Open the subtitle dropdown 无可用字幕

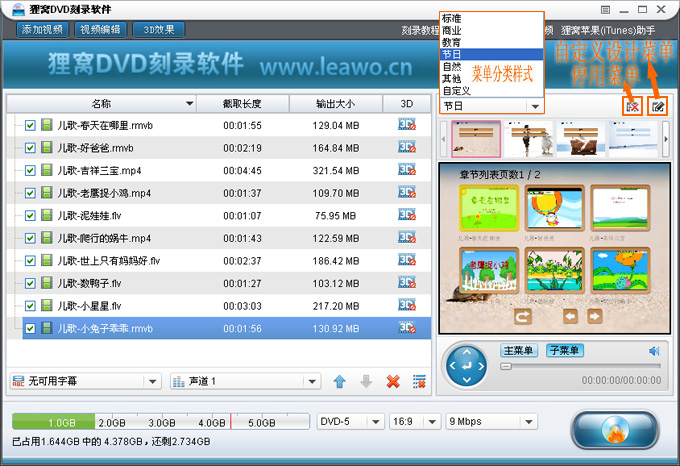(85, 381)
